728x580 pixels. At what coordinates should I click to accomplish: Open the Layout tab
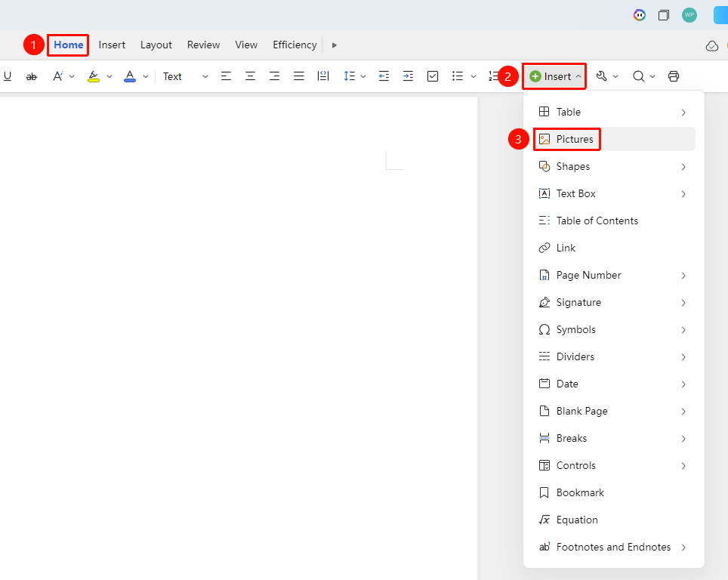(156, 45)
